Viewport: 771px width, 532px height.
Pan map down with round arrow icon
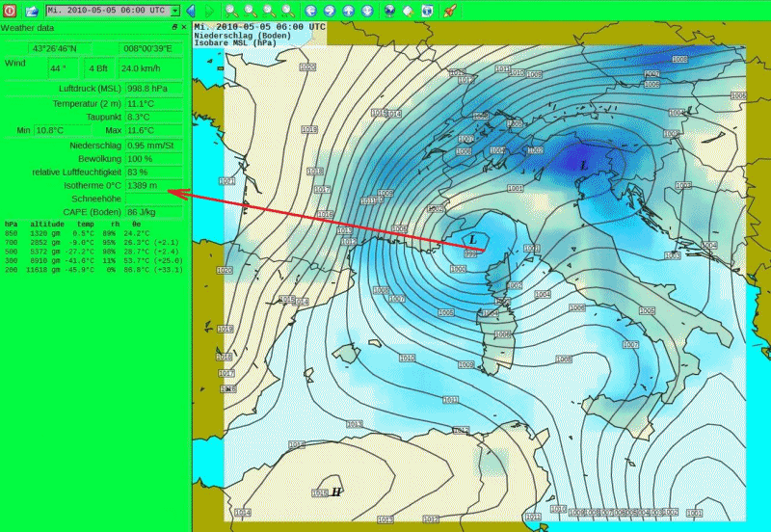tap(366, 11)
